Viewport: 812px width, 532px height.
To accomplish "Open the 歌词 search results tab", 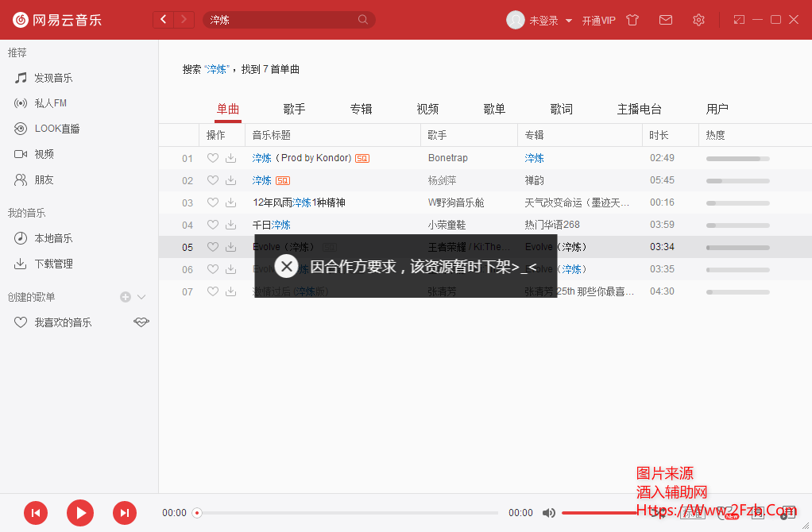I will click(561, 109).
